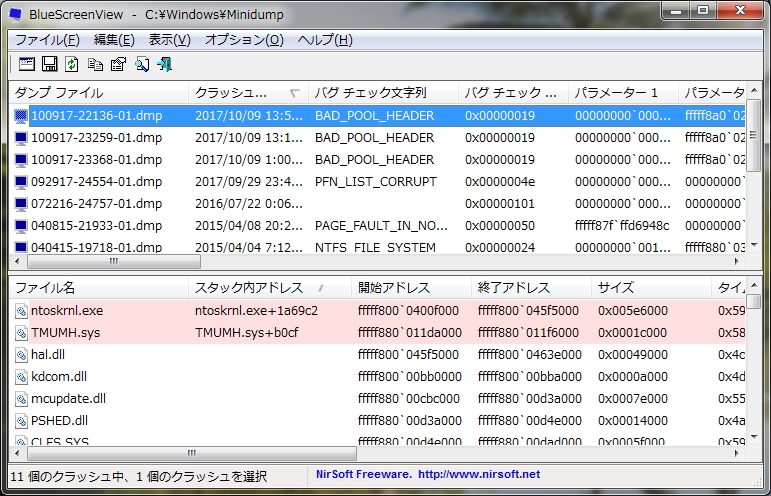Click the Refresh toolbar icon
The width and height of the screenshot is (771, 496).
(x=72, y=64)
